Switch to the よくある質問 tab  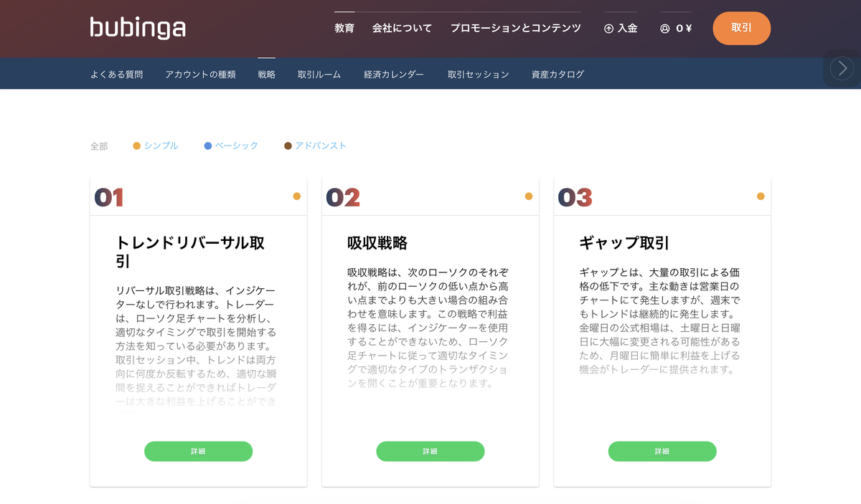pyautogui.click(x=116, y=74)
